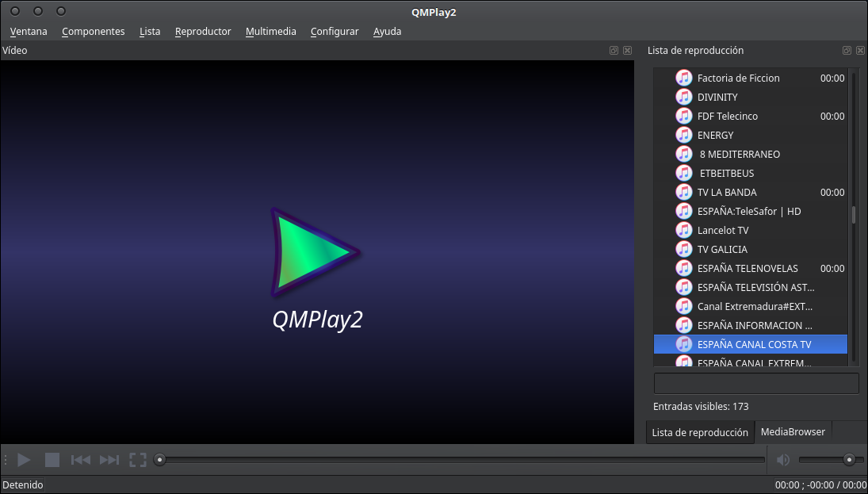Select the TV GALICIA playlist entry

coord(751,249)
